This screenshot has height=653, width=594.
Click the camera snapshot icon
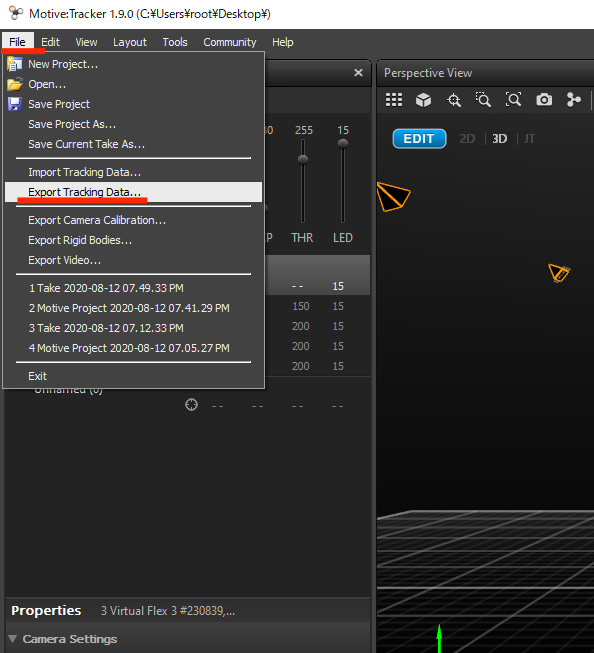click(x=544, y=100)
